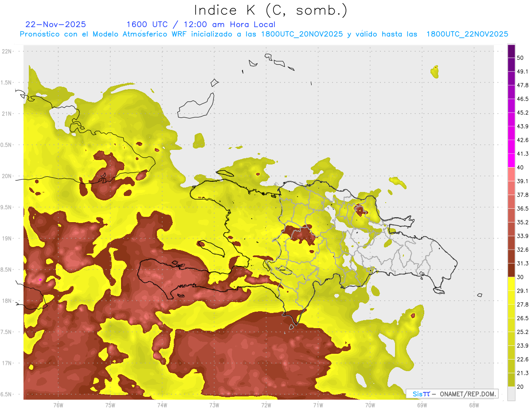The height and width of the screenshot is (411, 532).
Task: Click the 72W longitude axis label
Action: (x=266, y=405)
